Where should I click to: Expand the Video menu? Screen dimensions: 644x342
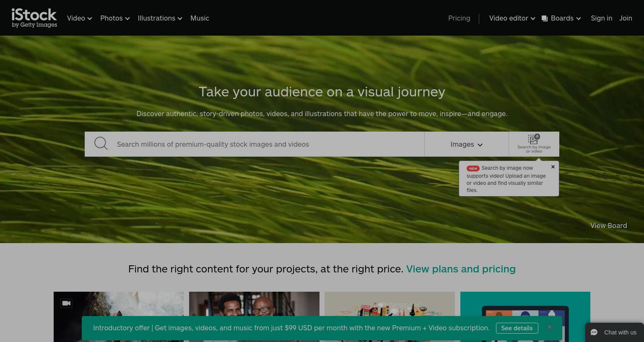[79, 18]
